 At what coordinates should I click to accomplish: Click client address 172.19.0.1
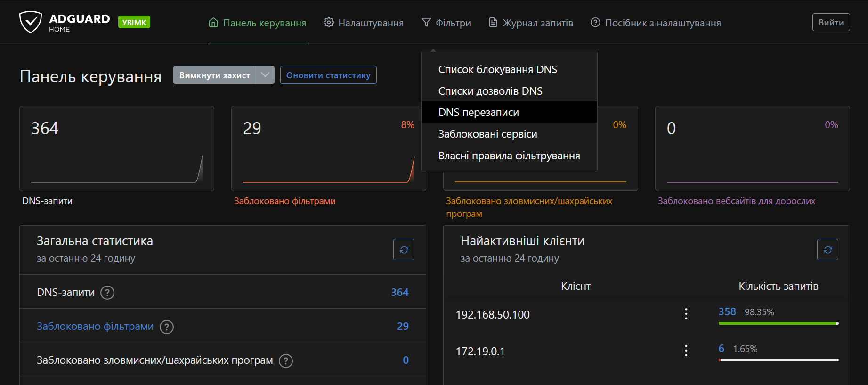click(480, 352)
